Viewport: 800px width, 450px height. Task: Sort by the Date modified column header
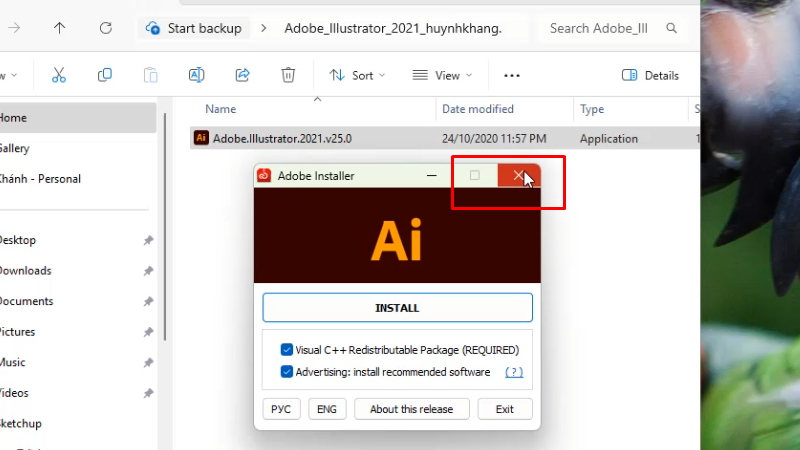pyautogui.click(x=478, y=109)
